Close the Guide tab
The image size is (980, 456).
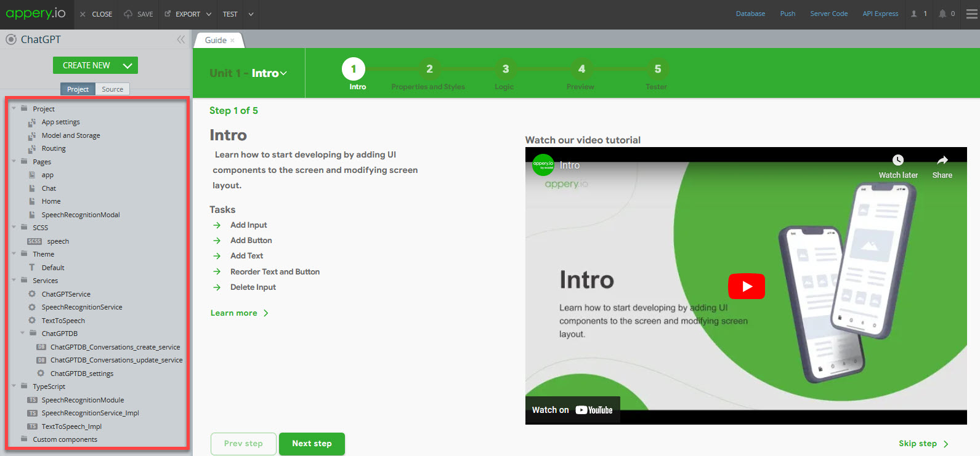coord(232,41)
